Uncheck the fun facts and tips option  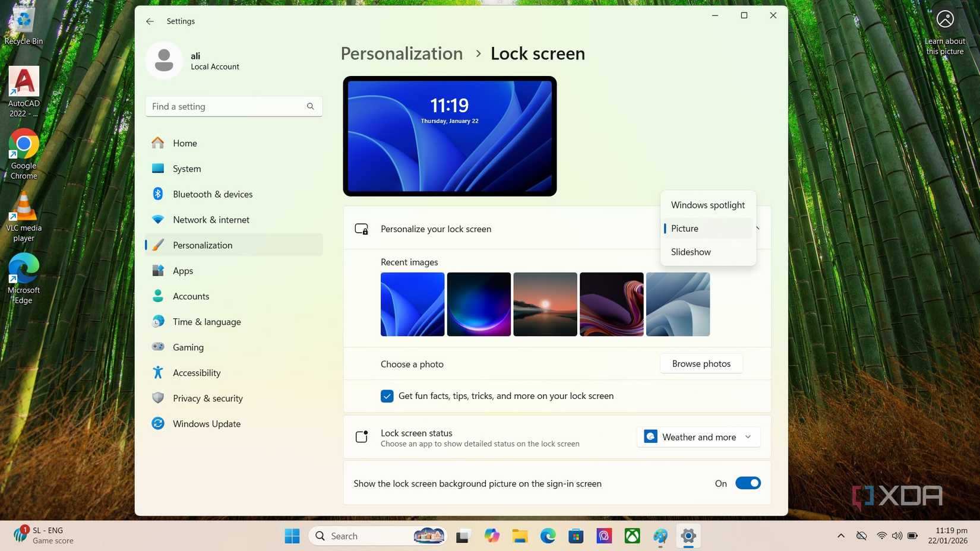pyautogui.click(x=387, y=395)
